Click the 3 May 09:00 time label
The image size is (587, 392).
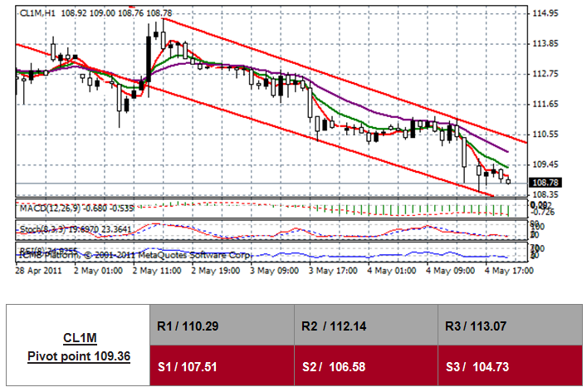(x=275, y=271)
